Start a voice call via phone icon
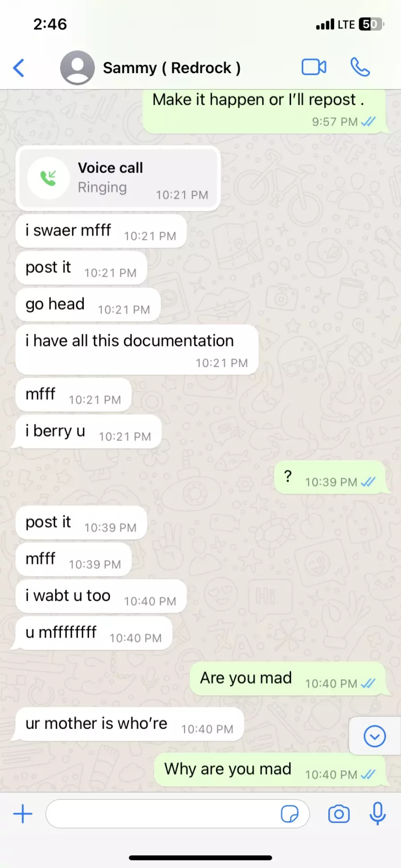The image size is (401, 868). click(360, 67)
